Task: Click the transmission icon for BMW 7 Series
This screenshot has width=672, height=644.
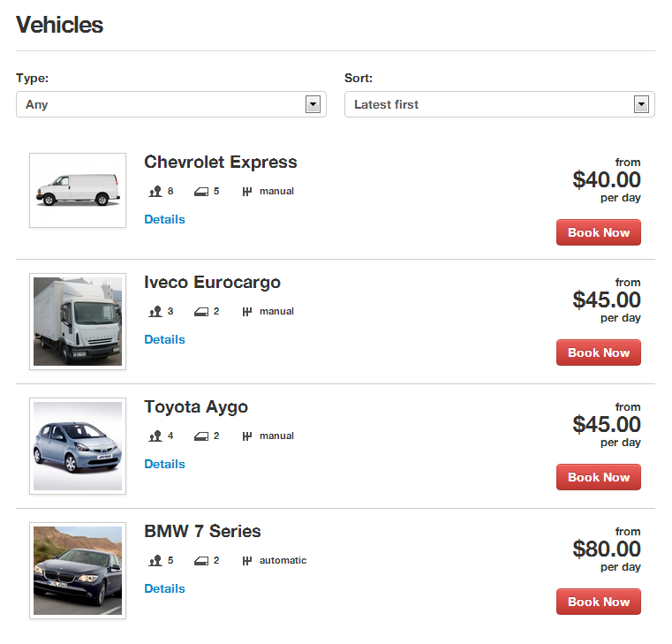Action: 247,561
